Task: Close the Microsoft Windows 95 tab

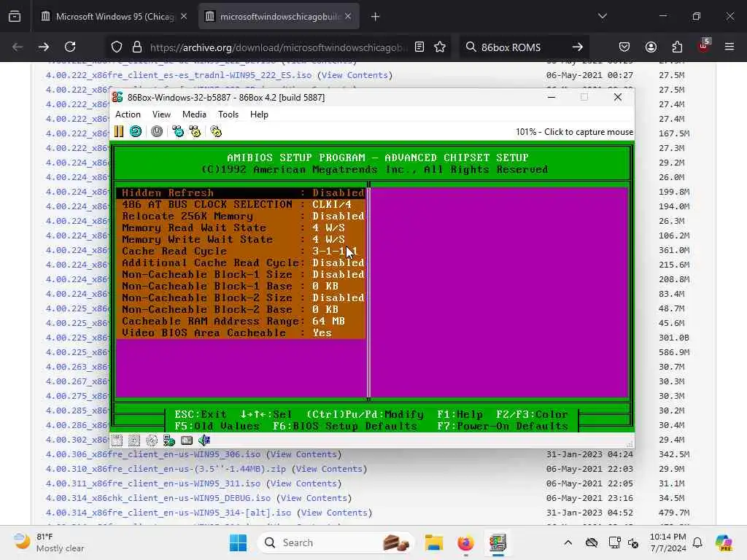Action: point(184,16)
